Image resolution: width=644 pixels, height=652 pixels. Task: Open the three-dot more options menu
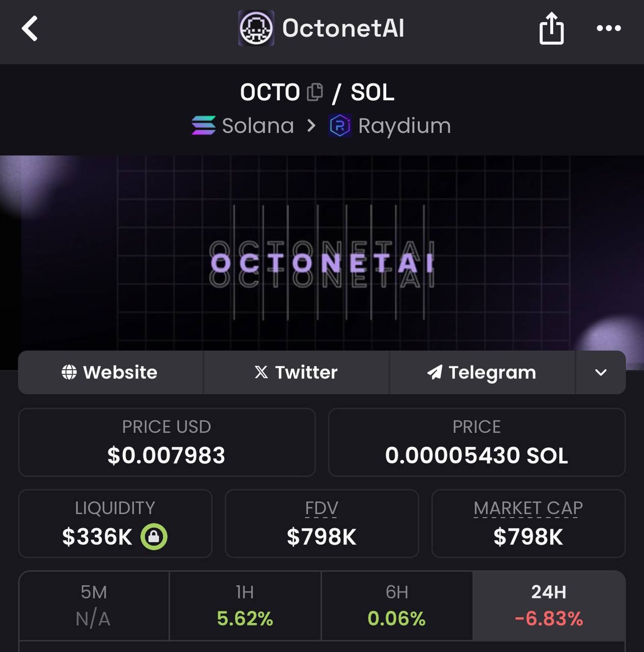point(609,29)
